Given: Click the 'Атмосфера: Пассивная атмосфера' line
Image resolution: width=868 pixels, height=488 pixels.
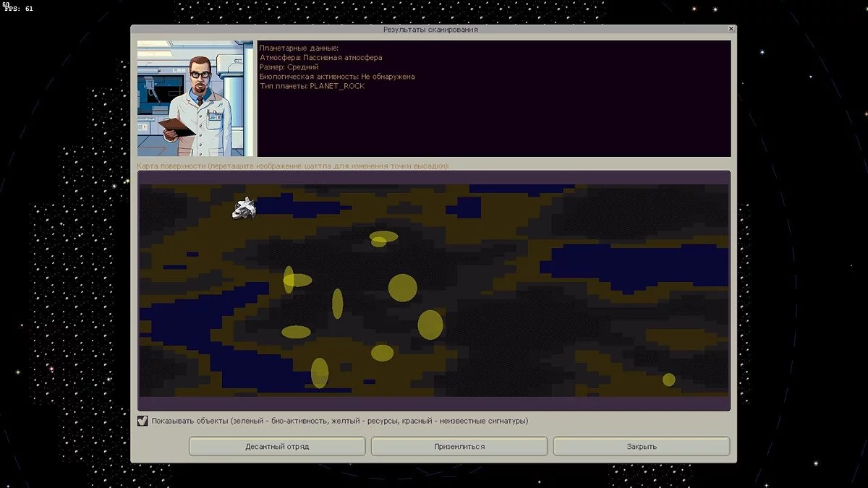Looking at the screenshot, I should [320, 57].
